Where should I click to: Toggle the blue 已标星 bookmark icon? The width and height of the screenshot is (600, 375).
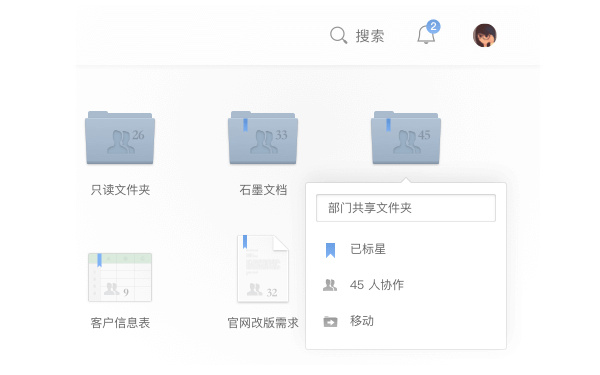tap(330, 250)
